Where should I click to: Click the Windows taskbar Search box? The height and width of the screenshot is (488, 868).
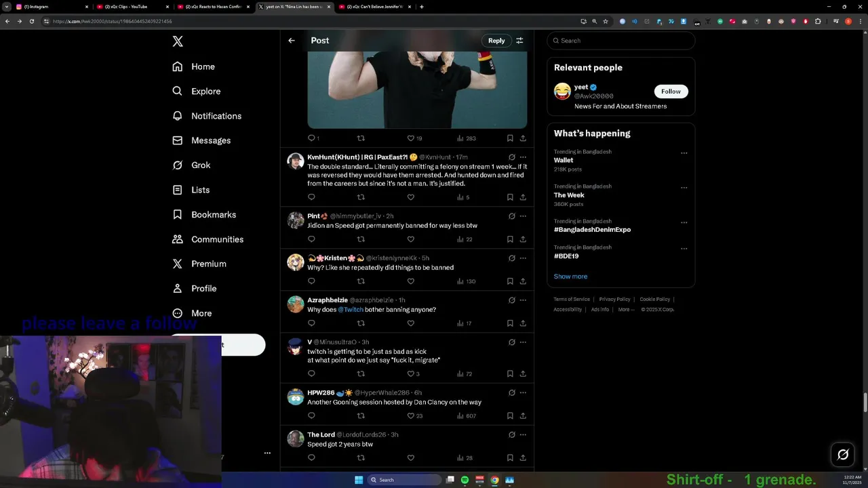(x=405, y=480)
